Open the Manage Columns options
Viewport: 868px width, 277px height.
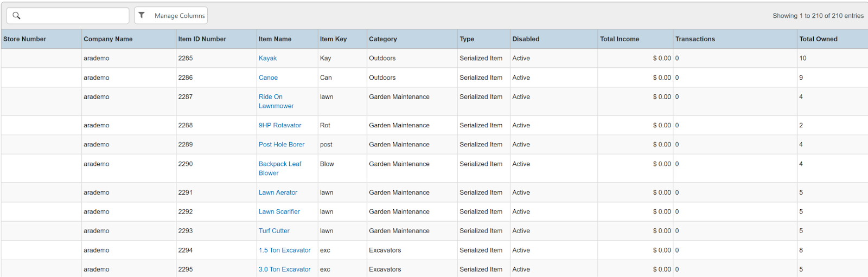[x=179, y=16]
